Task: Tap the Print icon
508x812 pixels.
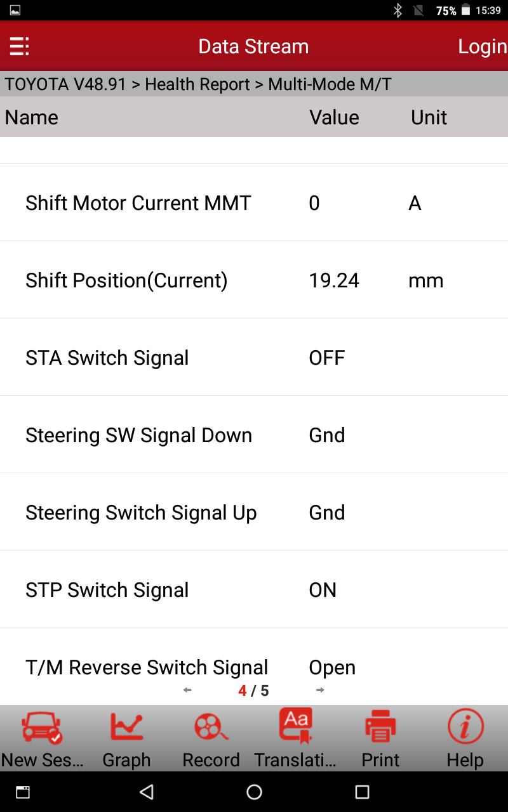Action: point(380,727)
